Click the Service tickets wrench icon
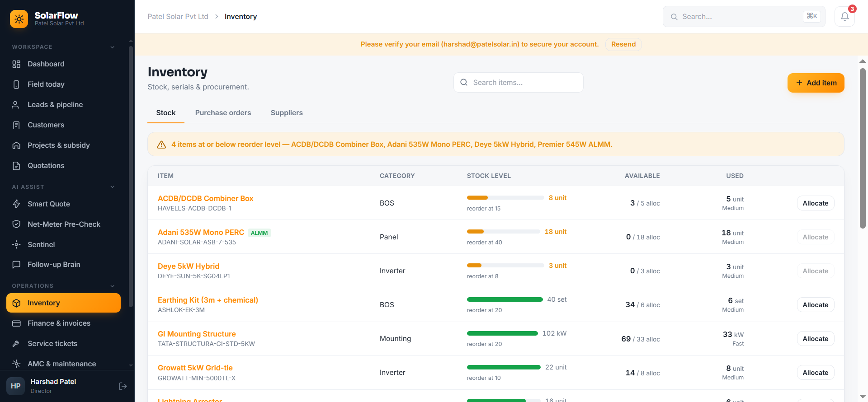The width and height of the screenshot is (868, 402). pyautogui.click(x=16, y=344)
